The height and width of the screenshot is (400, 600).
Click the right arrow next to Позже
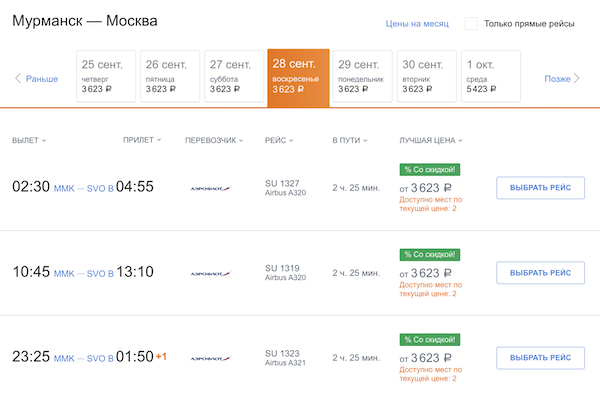tap(582, 79)
